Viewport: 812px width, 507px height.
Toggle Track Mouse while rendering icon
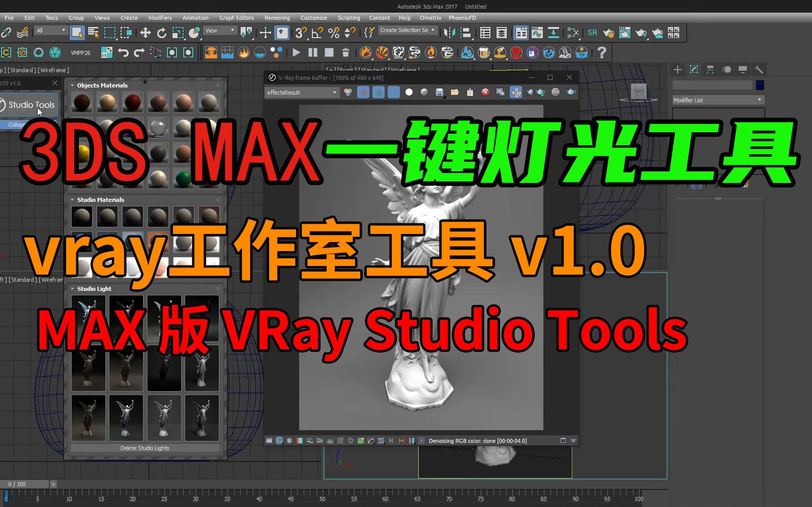point(516,92)
